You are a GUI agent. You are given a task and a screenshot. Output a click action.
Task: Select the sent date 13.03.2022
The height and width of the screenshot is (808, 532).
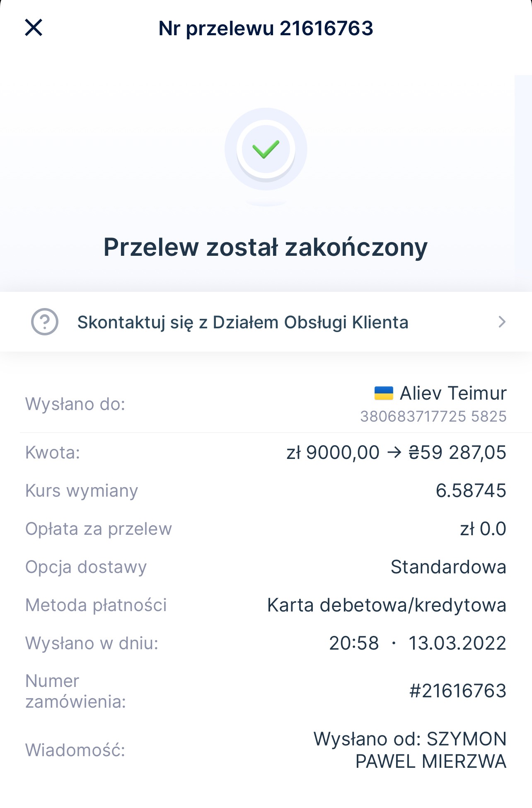457,643
